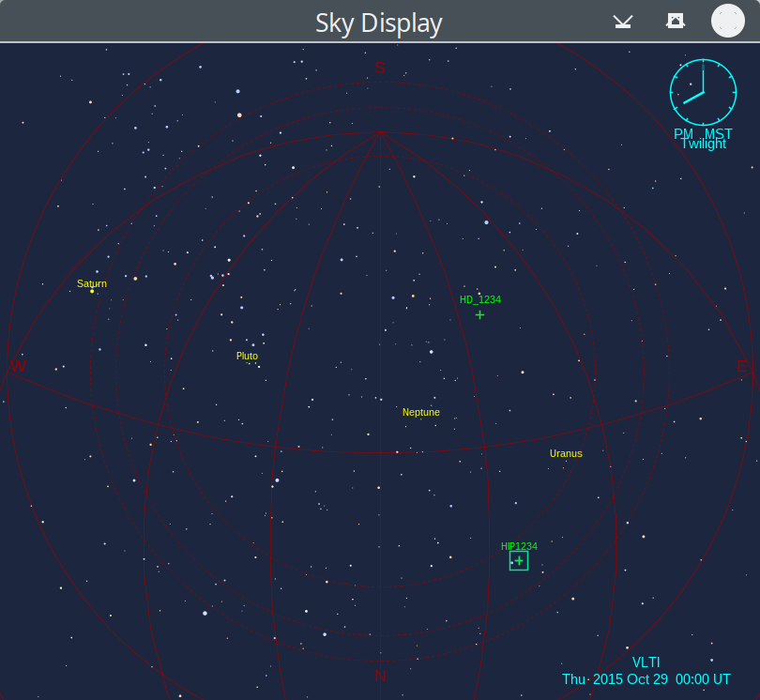The image size is (760, 700).
Task: Select the HD_1234 green cross marker
Action: pyautogui.click(x=479, y=315)
